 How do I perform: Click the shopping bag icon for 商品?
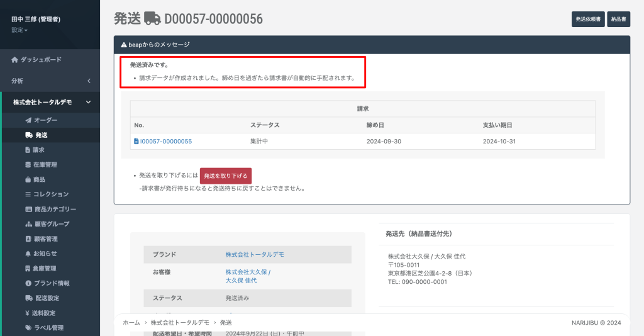click(x=28, y=179)
